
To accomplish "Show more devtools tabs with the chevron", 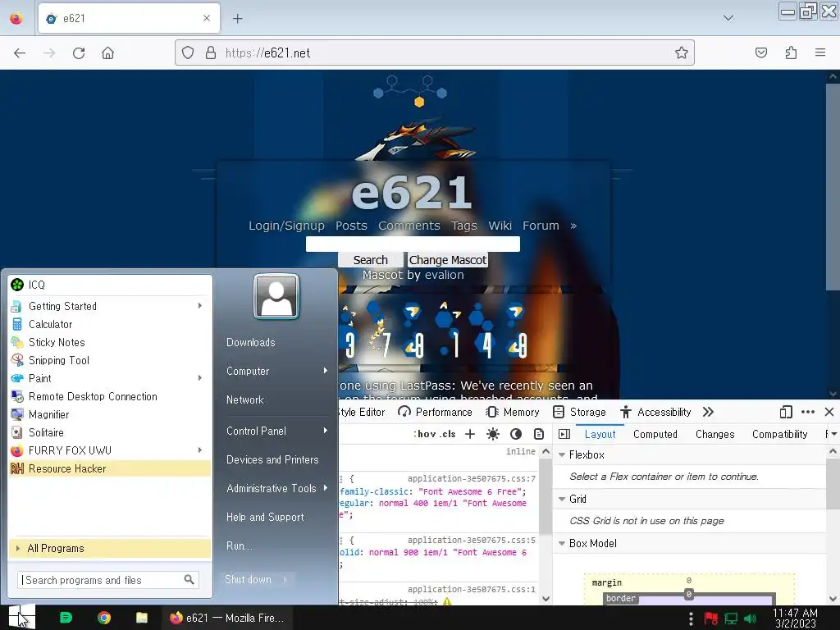I will (708, 412).
